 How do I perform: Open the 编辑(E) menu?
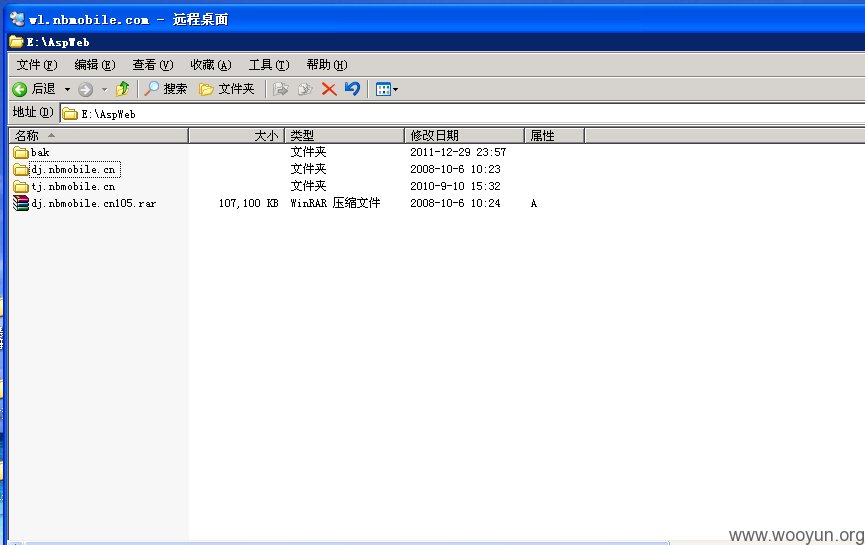click(95, 65)
